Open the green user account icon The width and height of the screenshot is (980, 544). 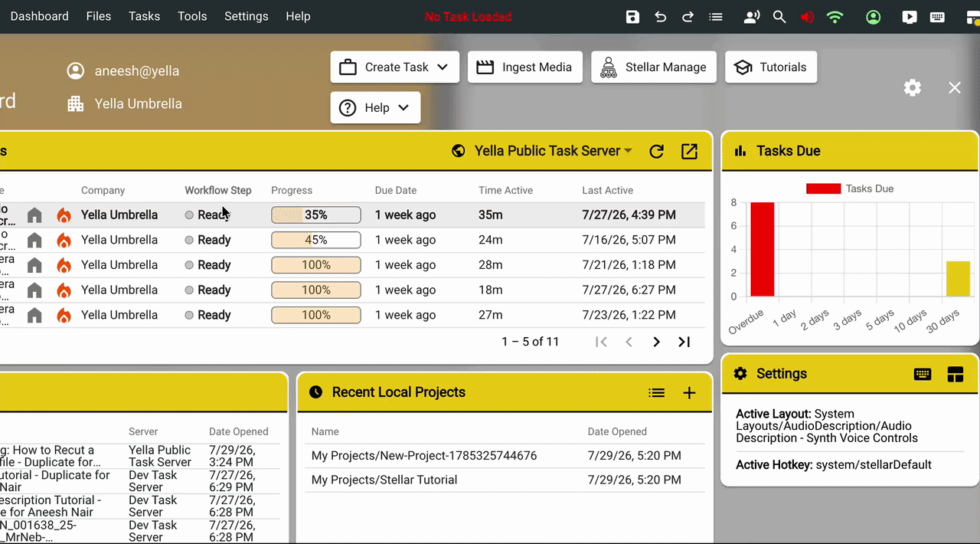873,16
